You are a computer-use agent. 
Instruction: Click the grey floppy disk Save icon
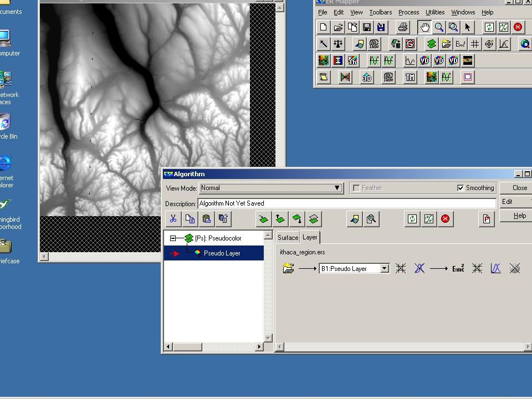[367, 27]
